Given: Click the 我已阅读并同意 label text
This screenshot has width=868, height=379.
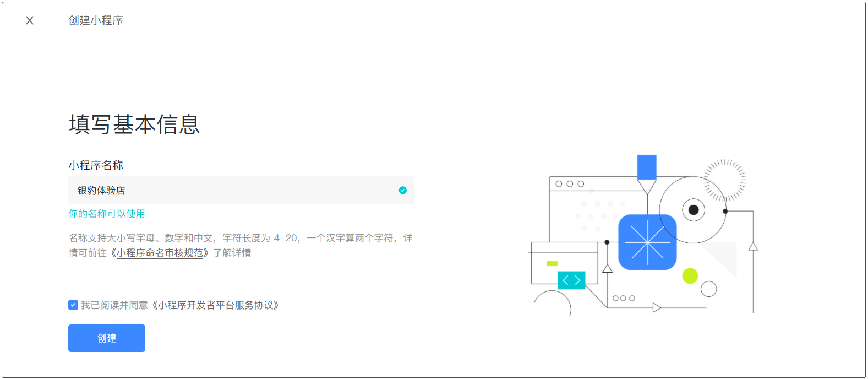Looking at the screenshot, I should point(114,305).
